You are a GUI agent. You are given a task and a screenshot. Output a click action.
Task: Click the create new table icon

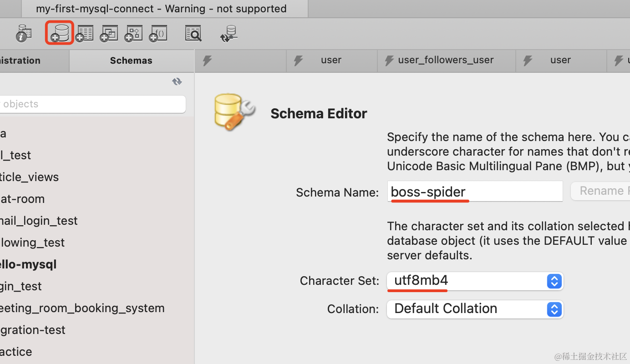[84, 34]
